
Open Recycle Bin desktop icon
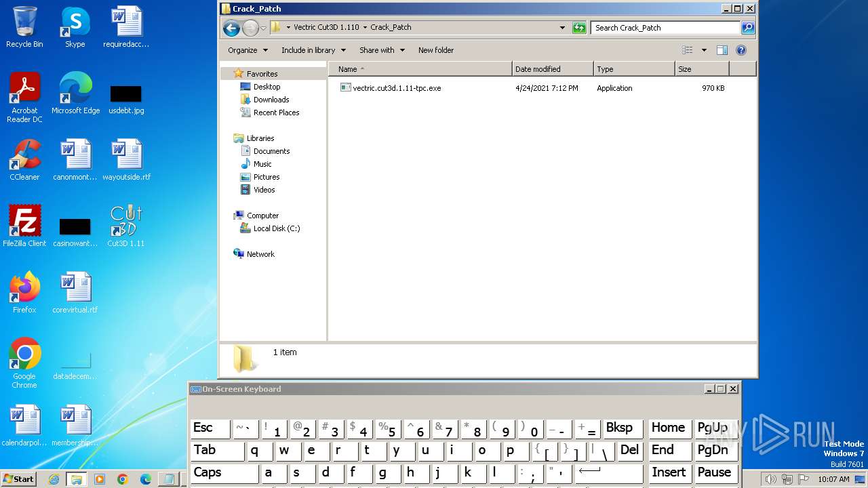tap(24, 27)
